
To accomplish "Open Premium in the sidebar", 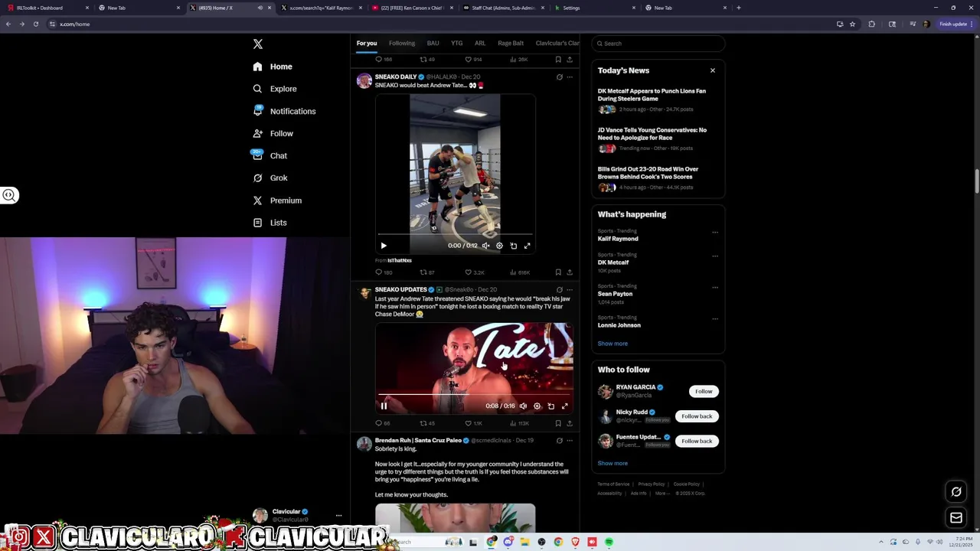I will 277,201.
